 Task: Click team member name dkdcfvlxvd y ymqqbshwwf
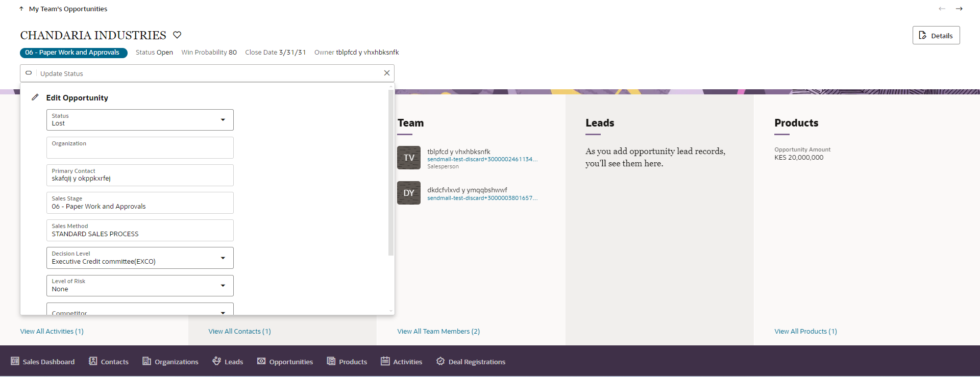click(x=467, y=190)
